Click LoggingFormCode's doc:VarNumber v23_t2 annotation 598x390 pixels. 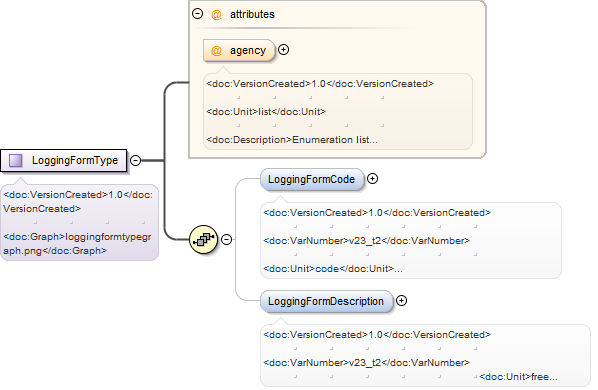[x=367, y=241]
